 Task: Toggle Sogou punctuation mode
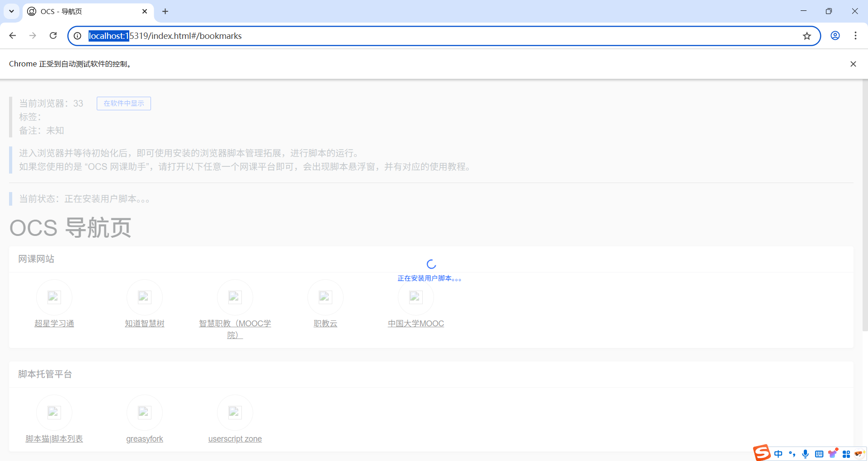click(792, 454)
